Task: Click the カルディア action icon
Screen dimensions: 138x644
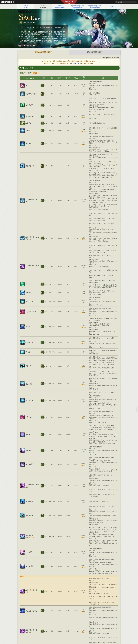Action: 23,105
